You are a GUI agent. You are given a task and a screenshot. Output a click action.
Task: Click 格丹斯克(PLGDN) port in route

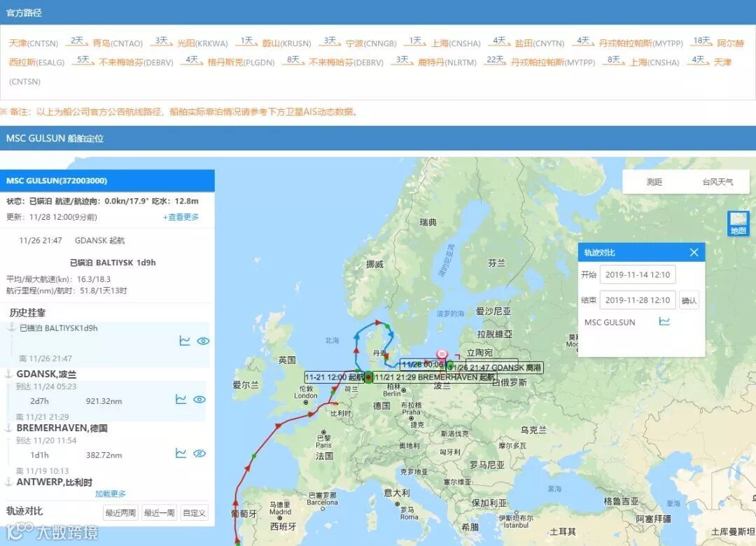coord(241,62)
